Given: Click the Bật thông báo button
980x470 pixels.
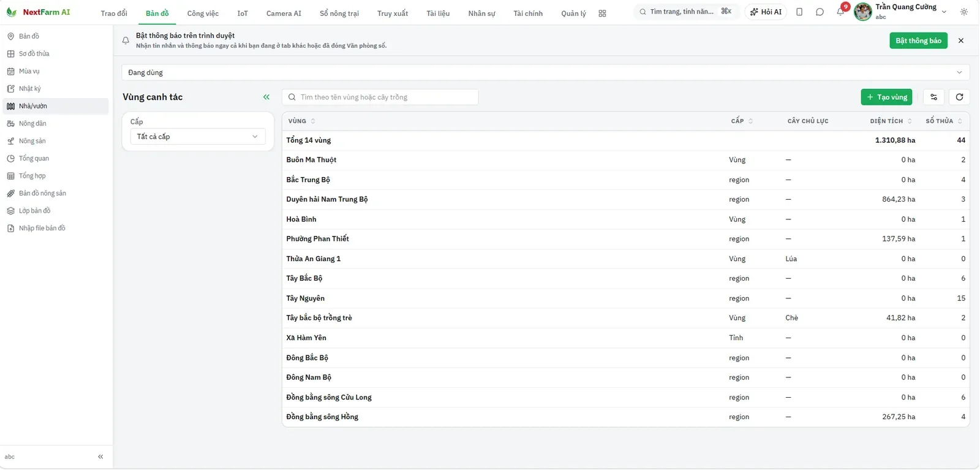Looking at the screenshot, I should 918,40.
